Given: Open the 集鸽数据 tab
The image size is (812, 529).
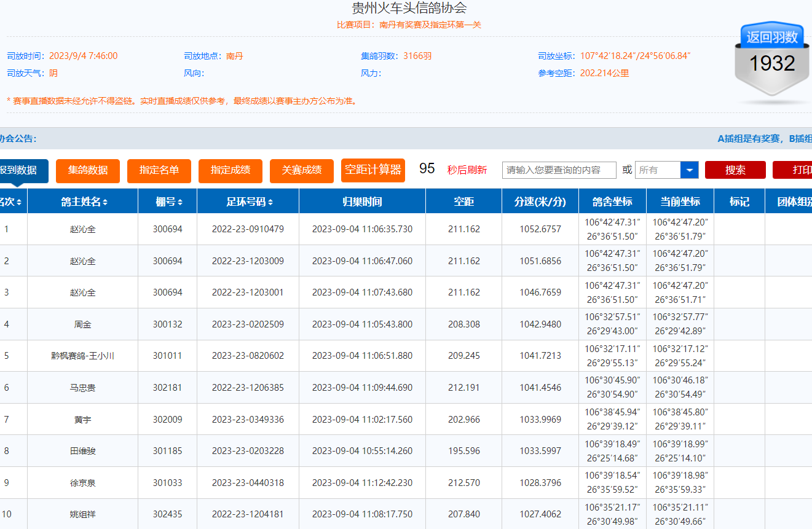Looking at the screenshot, I should [88, 170].
